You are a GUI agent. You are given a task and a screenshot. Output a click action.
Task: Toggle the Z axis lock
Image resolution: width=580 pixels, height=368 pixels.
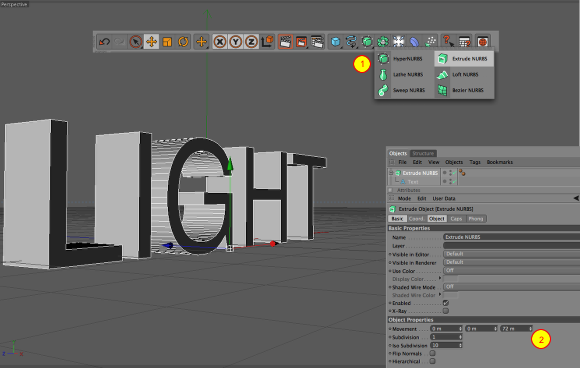click(252, 42)
